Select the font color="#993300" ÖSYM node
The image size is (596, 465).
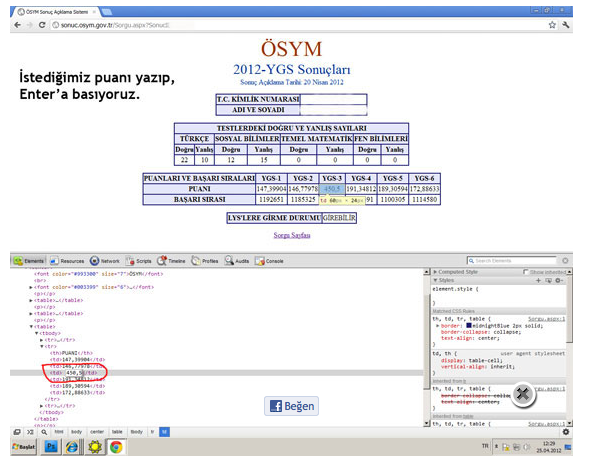coord(98,274)
